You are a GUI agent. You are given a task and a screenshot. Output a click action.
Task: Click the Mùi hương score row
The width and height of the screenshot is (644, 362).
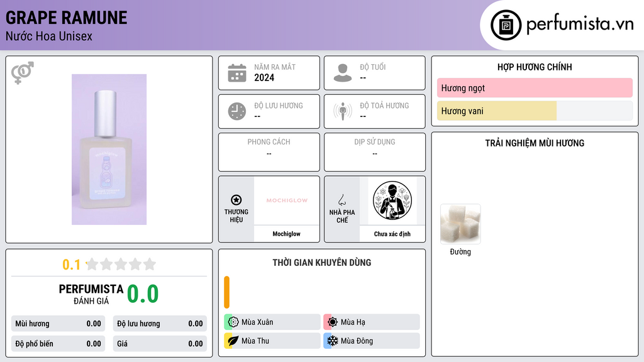coord(58,324)
